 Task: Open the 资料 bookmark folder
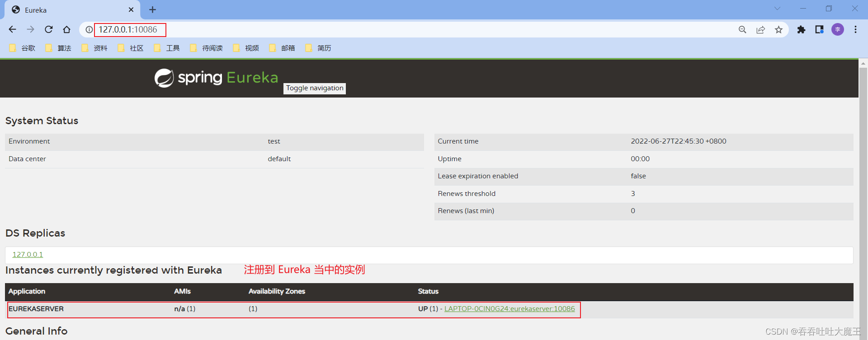[x=94, y=48]
